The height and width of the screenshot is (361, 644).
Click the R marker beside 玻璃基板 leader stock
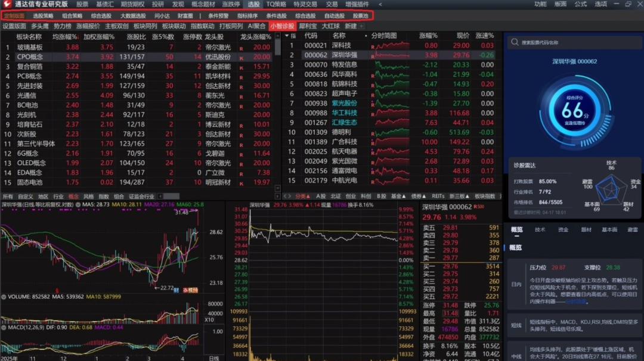pos(240,47)
